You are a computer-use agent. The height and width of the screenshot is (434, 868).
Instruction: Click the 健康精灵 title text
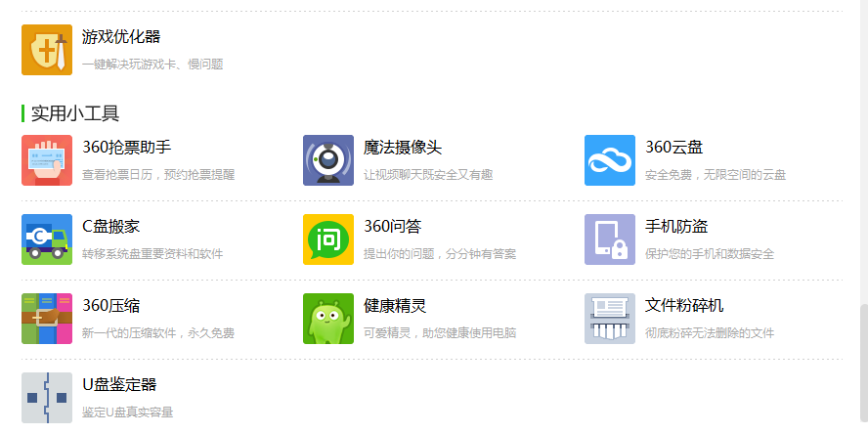coord(395,306)
